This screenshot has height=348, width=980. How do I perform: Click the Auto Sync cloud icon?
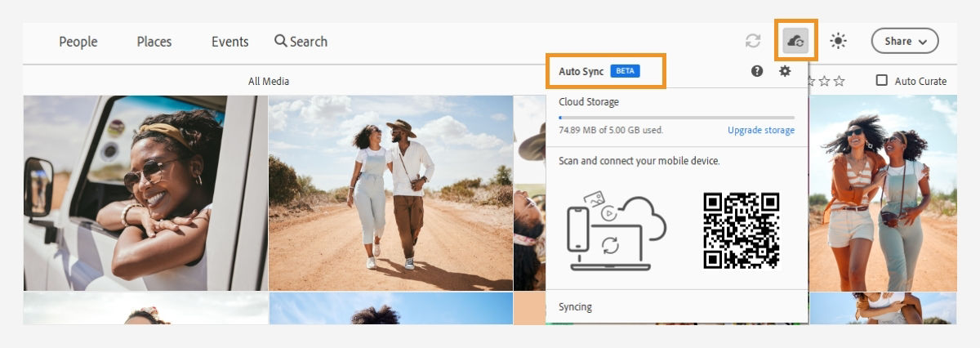[795, 41]
